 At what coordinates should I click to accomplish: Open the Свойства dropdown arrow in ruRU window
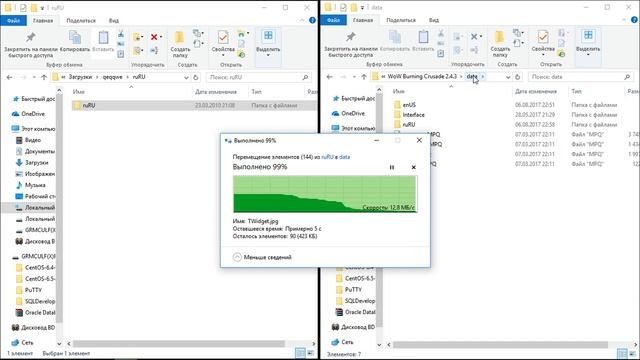[x=223, y=55]
